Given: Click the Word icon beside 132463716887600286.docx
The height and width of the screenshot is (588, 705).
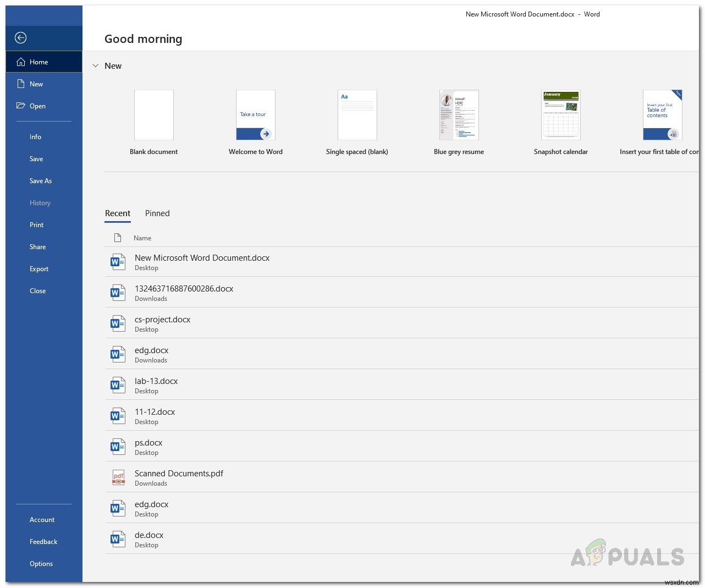Looking at the screenshot, I should (118, 293).
